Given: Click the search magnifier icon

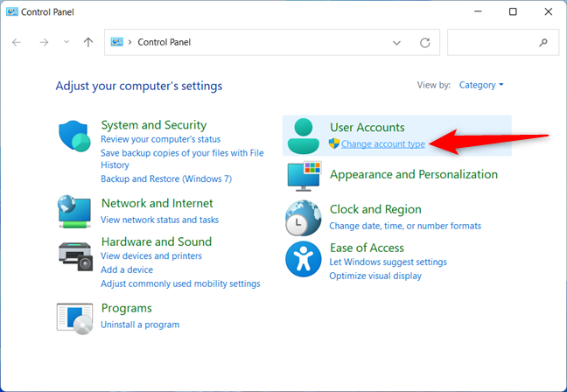Looking at the screenshot, I should pos(543,43).
